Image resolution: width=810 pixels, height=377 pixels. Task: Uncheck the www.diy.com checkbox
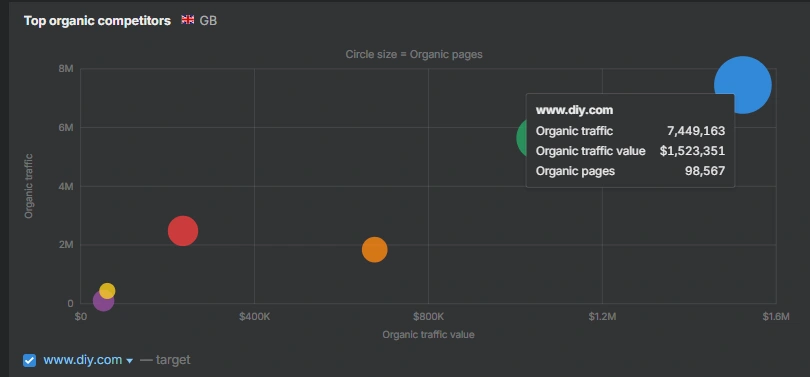pyautogui.click(x=29, y=360)
